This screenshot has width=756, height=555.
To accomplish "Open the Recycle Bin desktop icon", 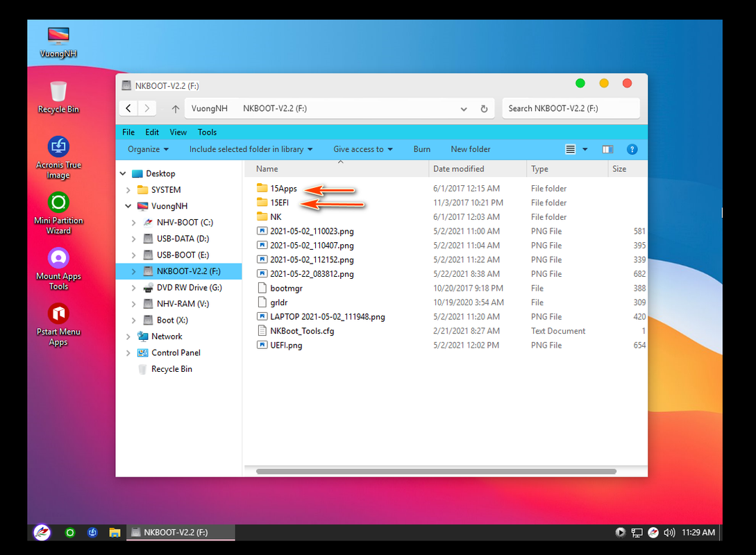I will point(58,98).
